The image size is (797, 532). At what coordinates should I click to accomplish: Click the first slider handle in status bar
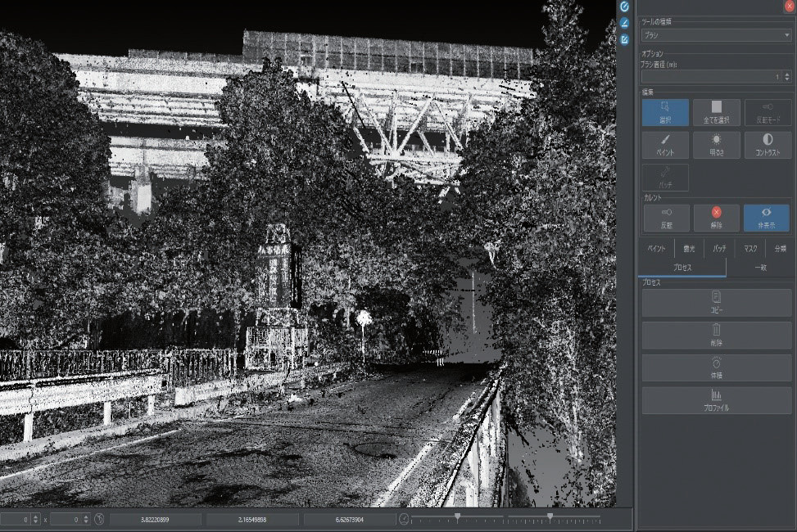pyautogui.click(x=457, y=517)
